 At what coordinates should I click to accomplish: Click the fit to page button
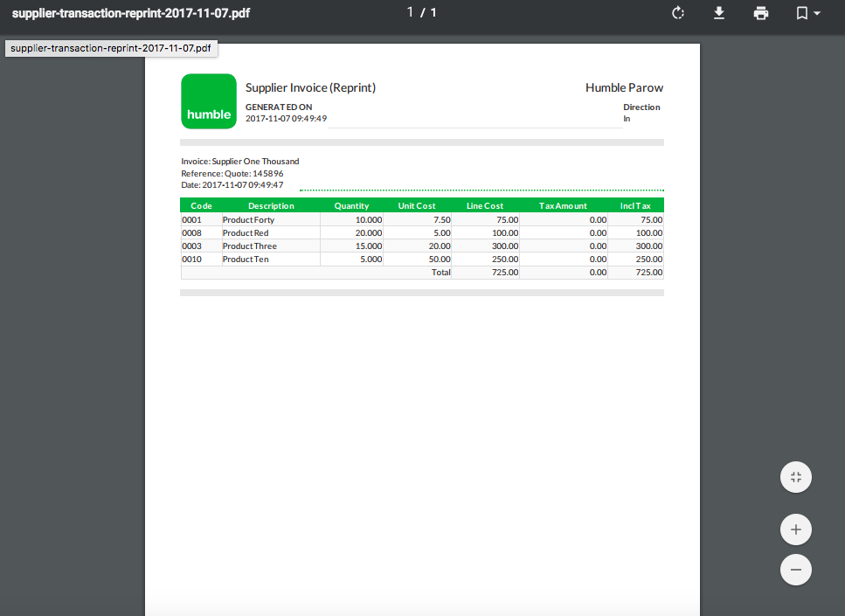pyautogui.click(x=796, y=477)
